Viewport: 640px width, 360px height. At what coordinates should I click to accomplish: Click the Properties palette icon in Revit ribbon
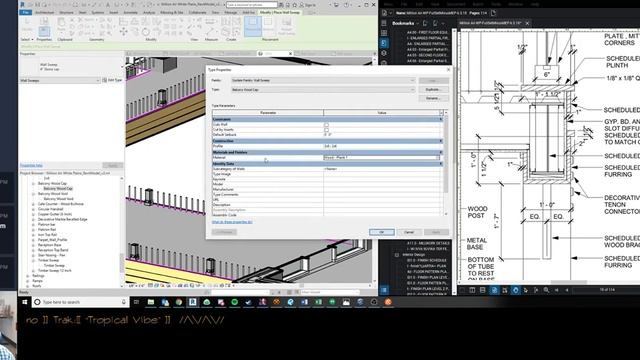pos(44,31)
